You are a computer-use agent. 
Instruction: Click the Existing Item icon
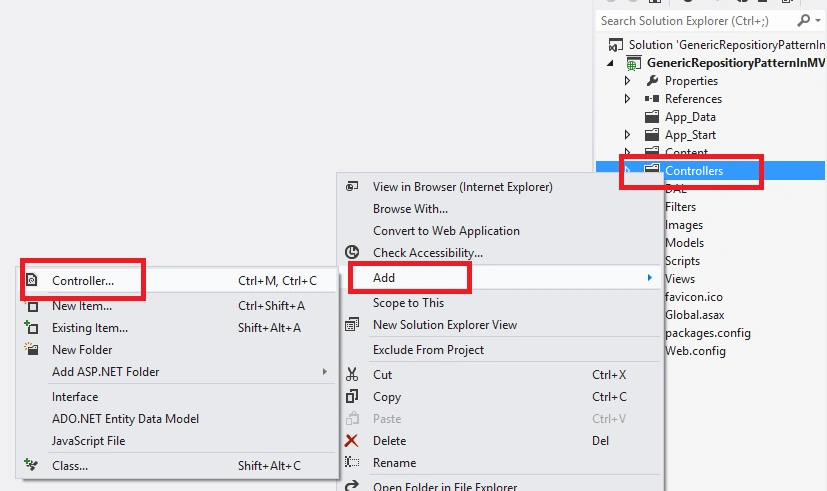(x=31, y=328)
